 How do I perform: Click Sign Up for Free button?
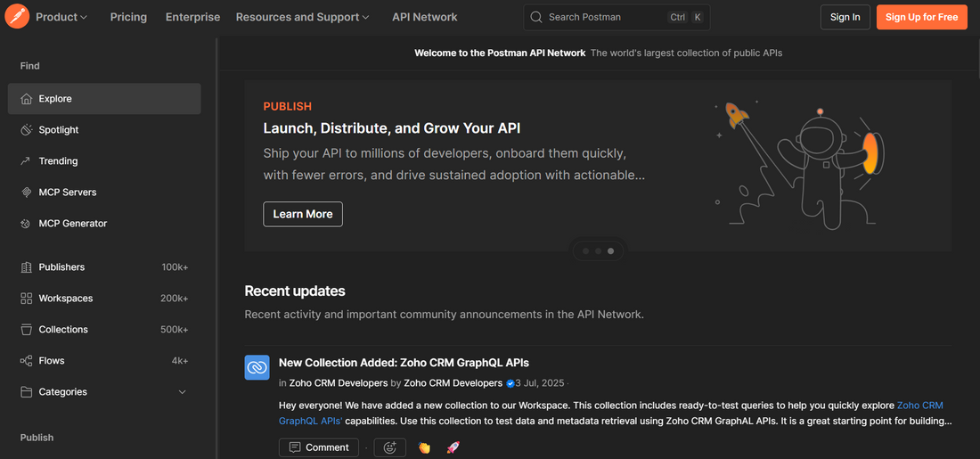click(921, 17)
